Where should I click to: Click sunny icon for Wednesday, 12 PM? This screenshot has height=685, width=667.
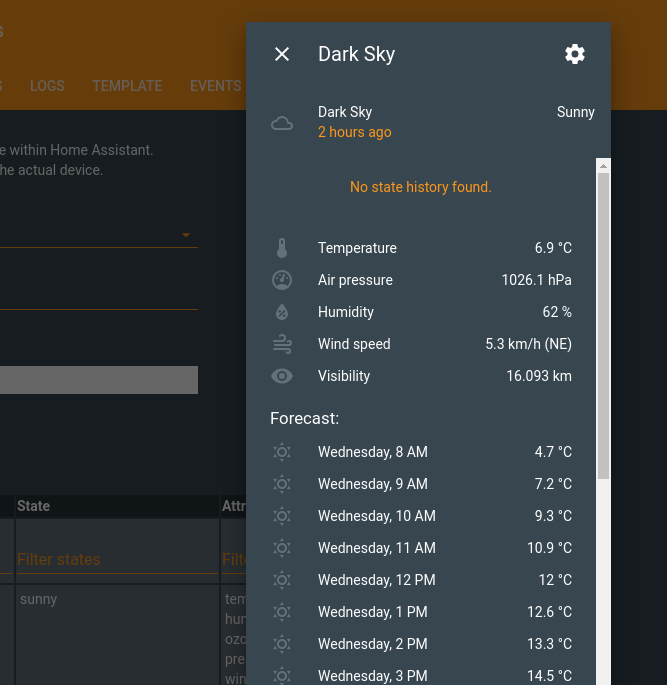click(282, 580)
